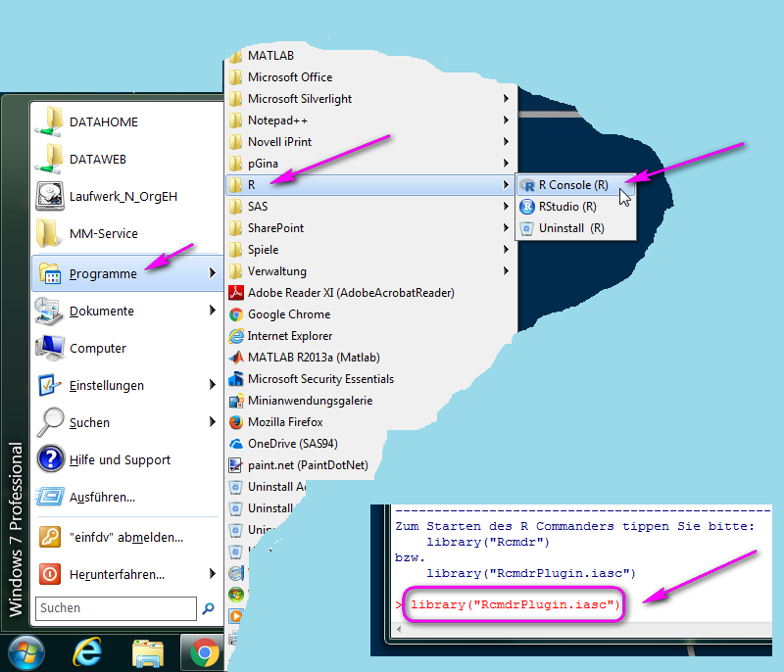
Task: Open the MM-Service folder icon
Action: 48,233
